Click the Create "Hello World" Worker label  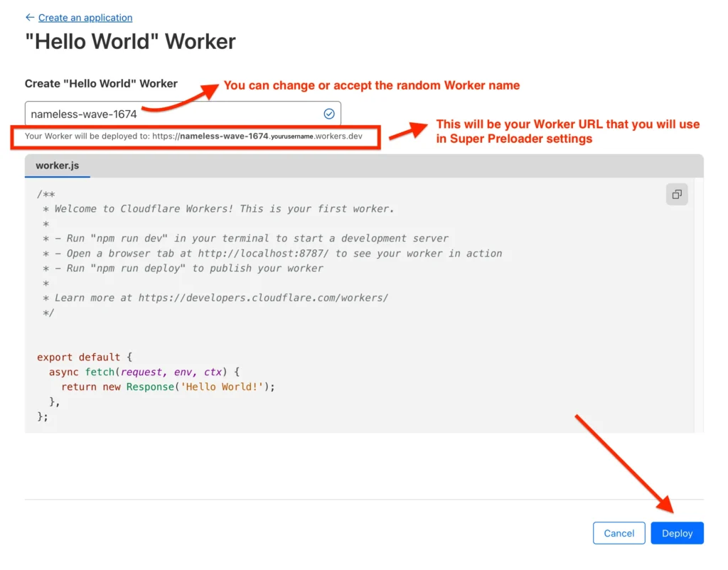pos(101,84)
